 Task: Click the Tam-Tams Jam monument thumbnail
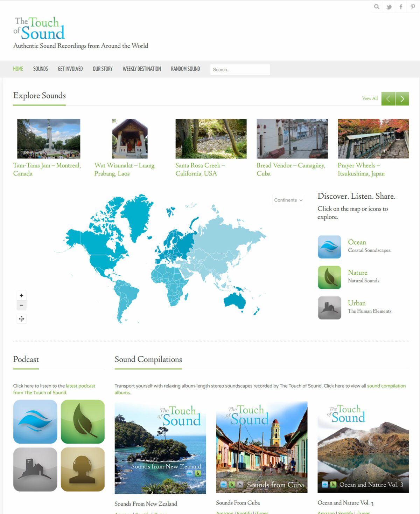(49, 139)
